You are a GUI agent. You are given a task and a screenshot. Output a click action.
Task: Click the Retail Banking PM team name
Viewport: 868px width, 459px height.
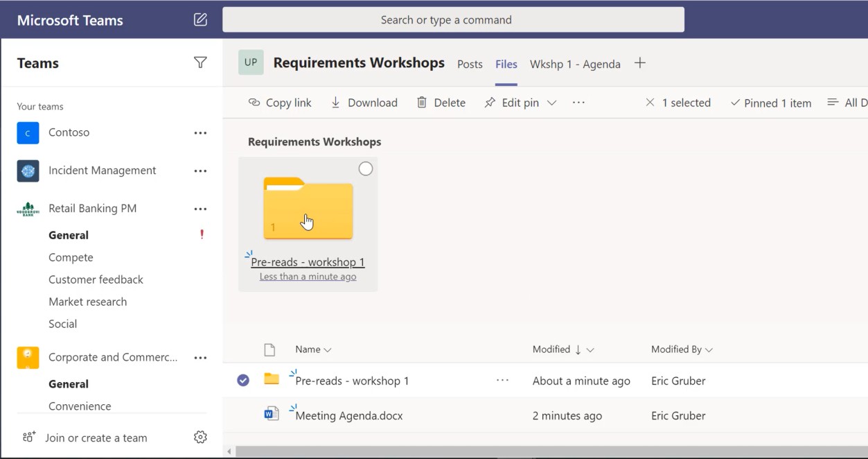92,209
